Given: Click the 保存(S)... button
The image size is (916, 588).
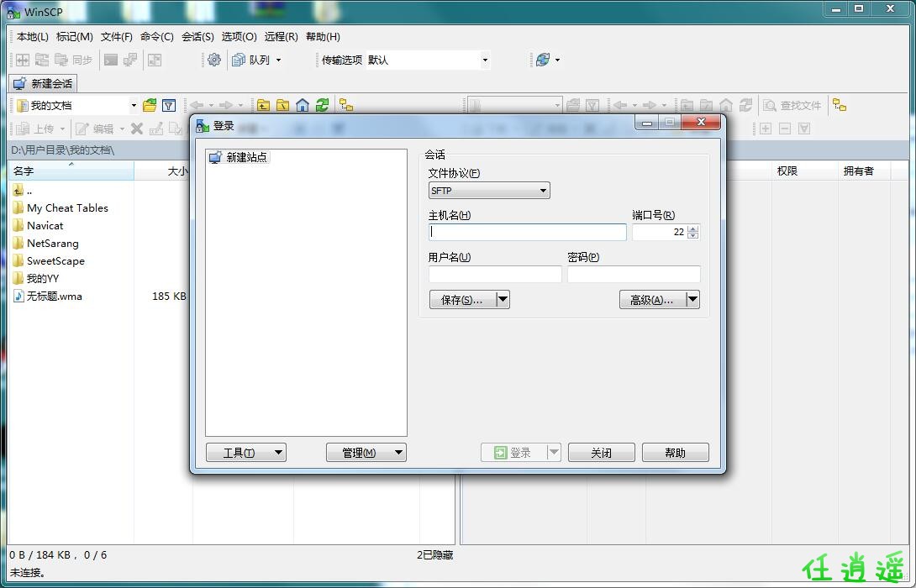Looking at the screenshot, I should [462, 300].
